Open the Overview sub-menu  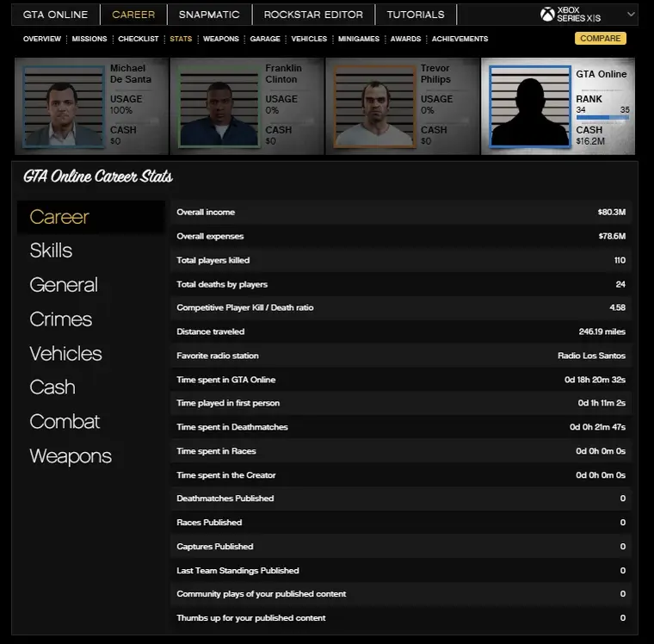(x=42, y=39)
